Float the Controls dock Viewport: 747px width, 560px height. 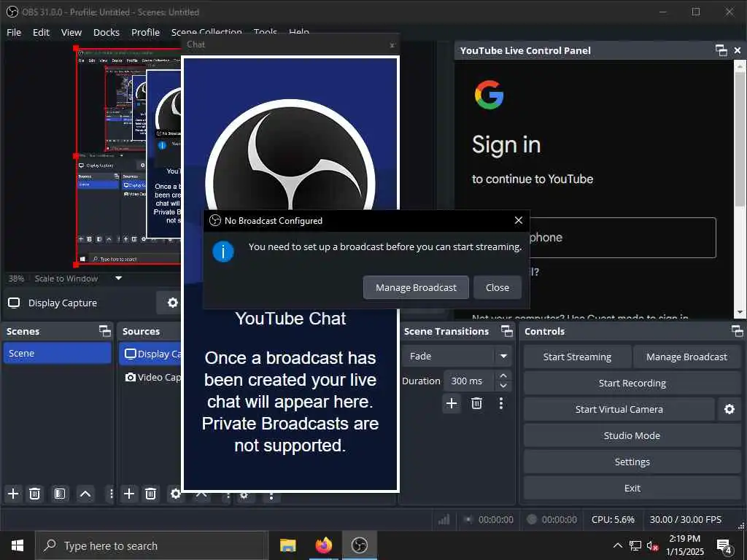737,331
